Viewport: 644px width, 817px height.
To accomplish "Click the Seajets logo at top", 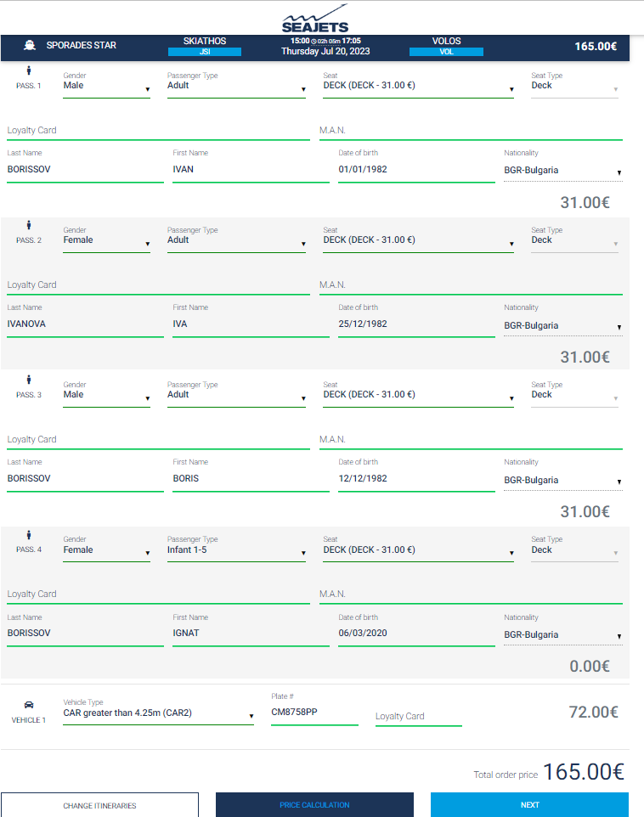I will point(315,19).
